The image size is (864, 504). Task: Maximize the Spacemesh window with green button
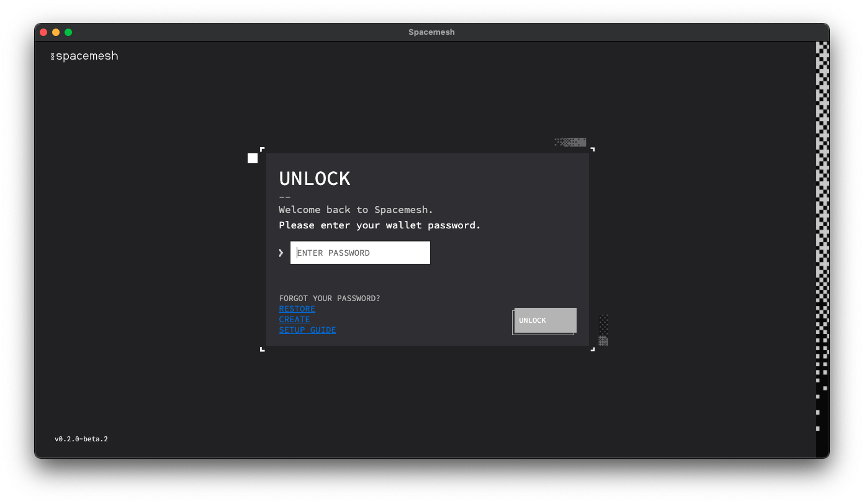click(x=68, y=32)
